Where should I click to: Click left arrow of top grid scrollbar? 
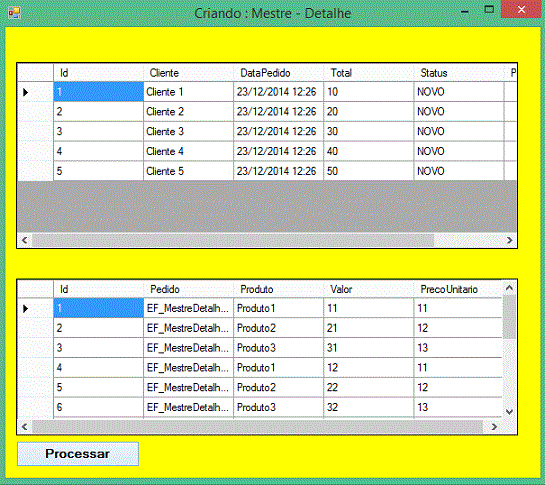pos(25,240)
